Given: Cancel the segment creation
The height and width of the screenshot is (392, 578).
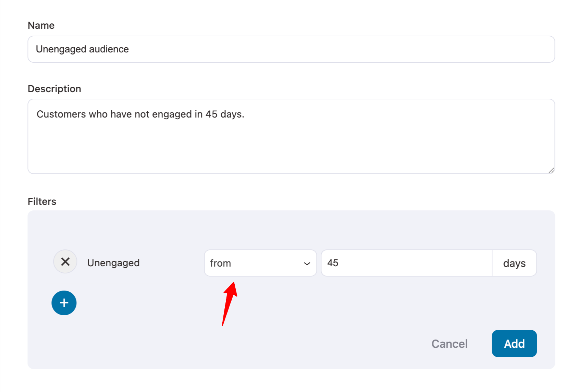Looking at the screenshot, I should 449,344.
